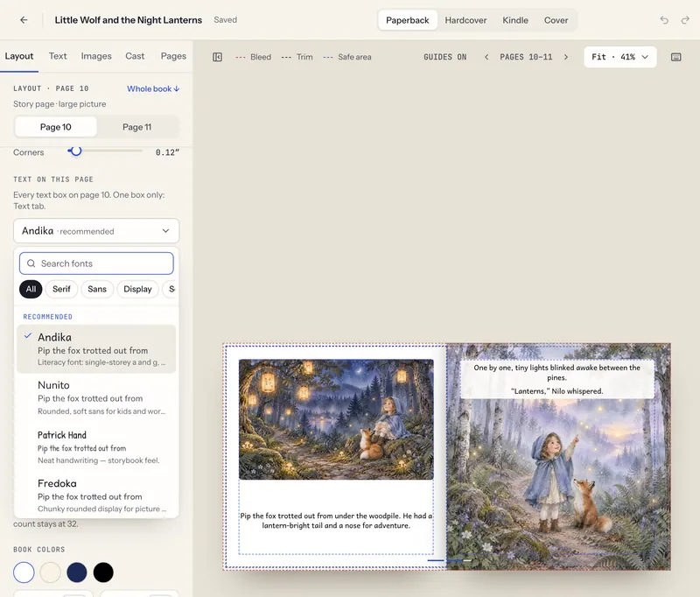This screenshot has height=597, width=700.
Task: Choose Nunito font option
Action: click(96, 397)
